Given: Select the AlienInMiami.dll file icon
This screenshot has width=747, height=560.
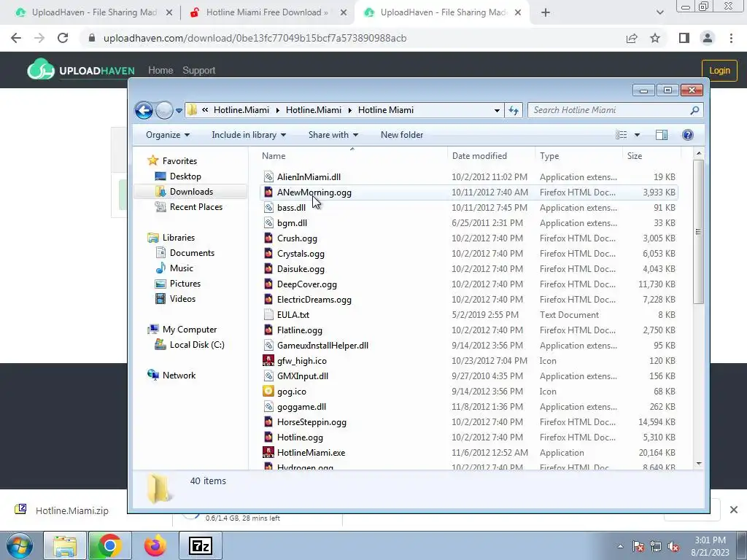Looking at the screenshot, I should click(x=268, y=177).
